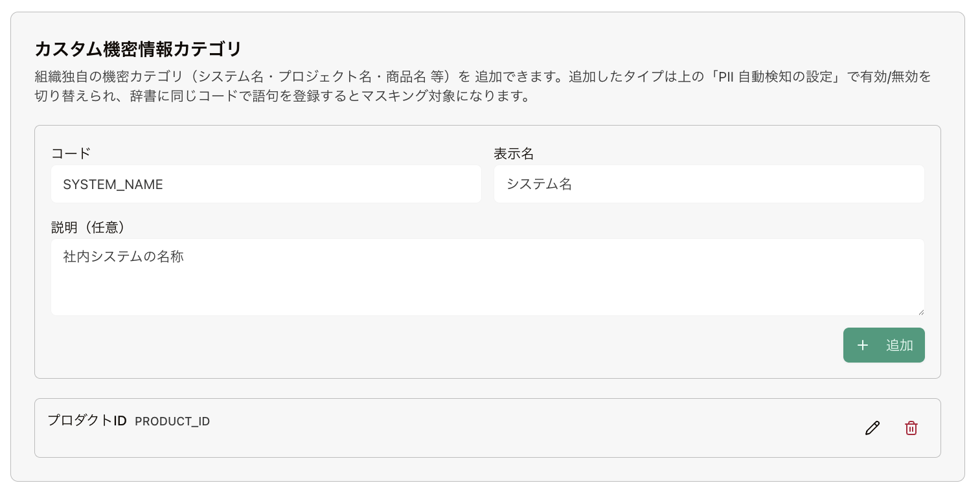
Task: Click the 追加 text on the green button
Action: [x=900, y=345]
